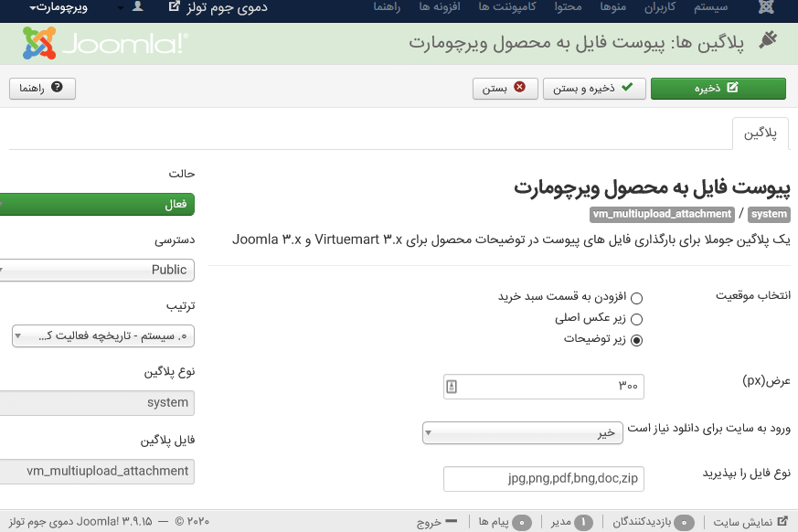The image size is (798, 532).
Task: Select radio option زیر توضیحات
Action: point(636,340)
